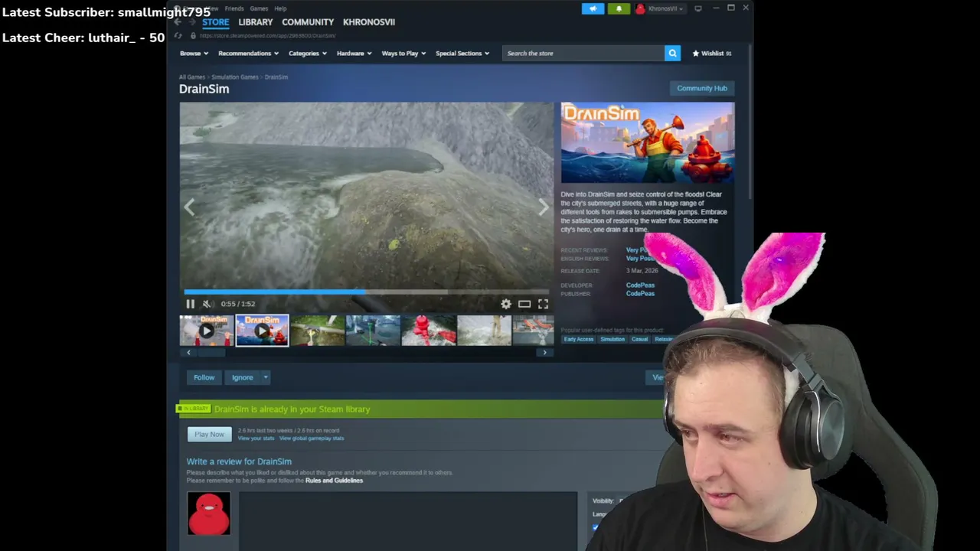This screenshot has width=980, height=551.
Task: Open the Rules and Guidelines link
Action: tap(334, 481)
